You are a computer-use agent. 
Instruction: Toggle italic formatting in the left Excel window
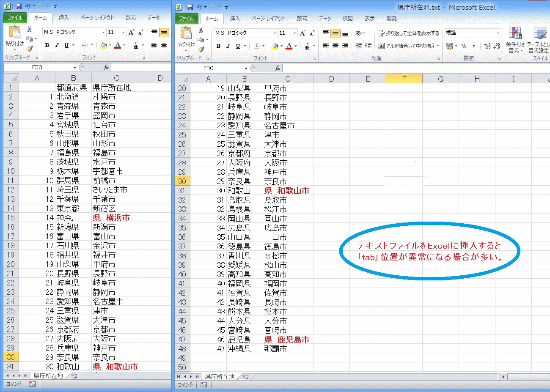click(57, 45)
